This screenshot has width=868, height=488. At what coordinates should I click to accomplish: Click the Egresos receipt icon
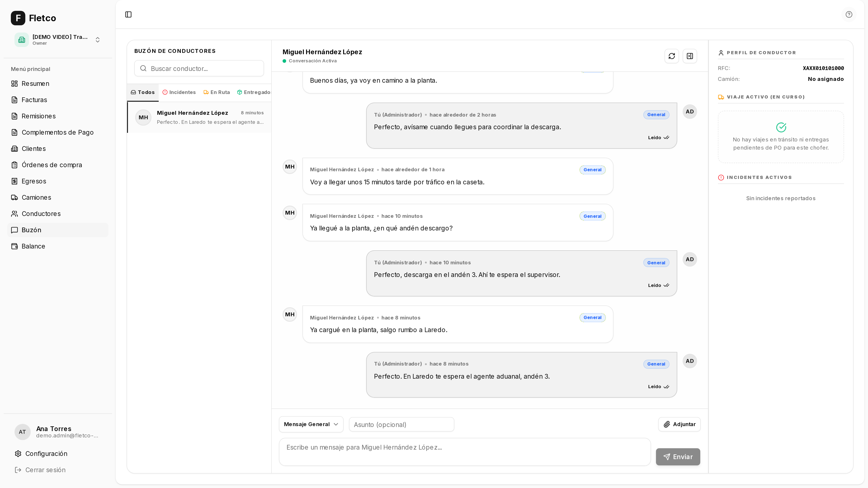click(14, 181)
